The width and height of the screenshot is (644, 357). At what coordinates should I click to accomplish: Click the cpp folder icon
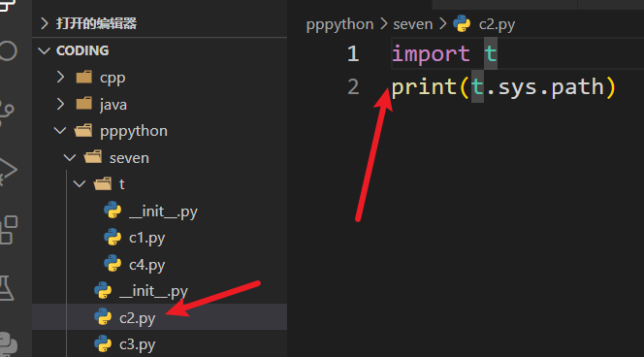point(84,77)
